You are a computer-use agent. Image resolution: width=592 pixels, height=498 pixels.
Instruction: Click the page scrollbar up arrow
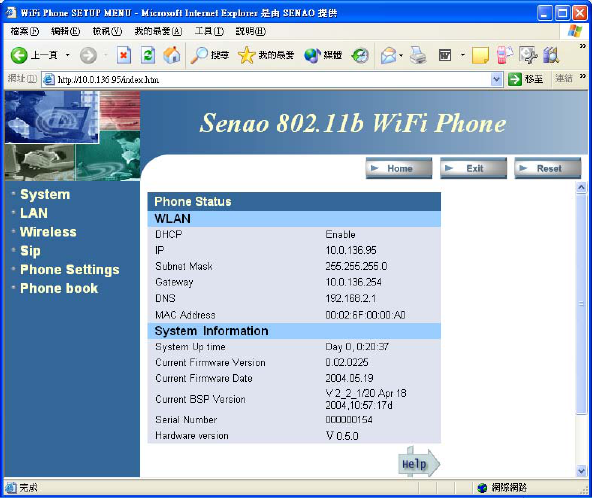pyautogui.click(x=581, y=188)
